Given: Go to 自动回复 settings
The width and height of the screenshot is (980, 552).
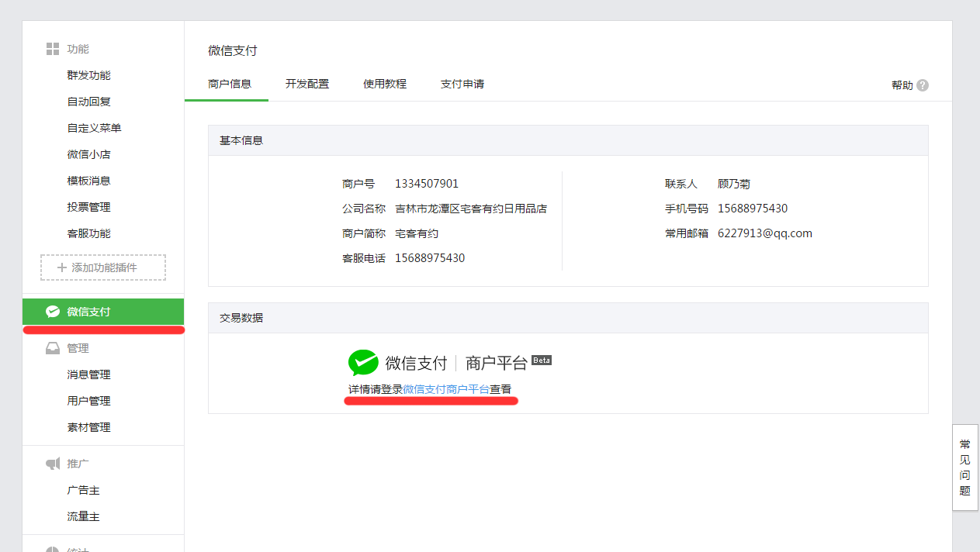Looking at the screenshot, I should pos(88,102).
